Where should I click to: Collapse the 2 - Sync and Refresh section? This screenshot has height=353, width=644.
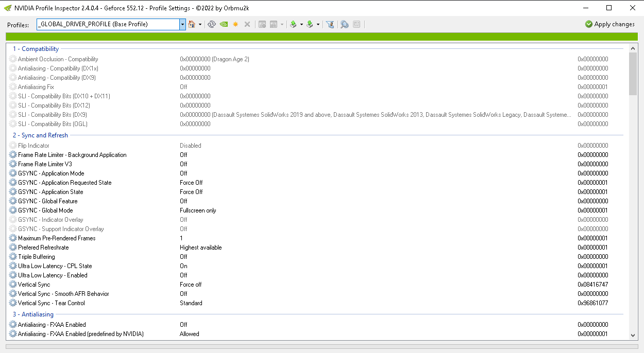coord(41,135)
